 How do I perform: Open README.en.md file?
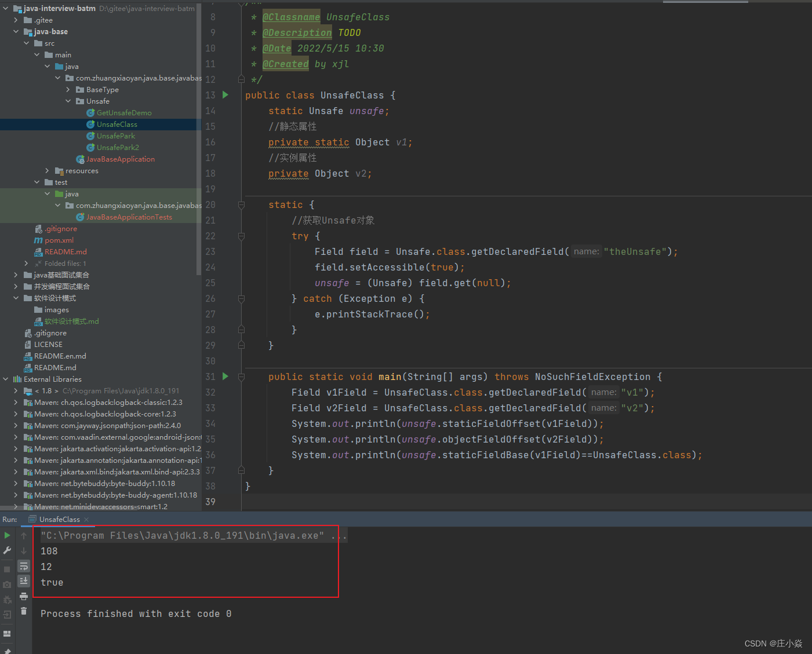(60, 356)
